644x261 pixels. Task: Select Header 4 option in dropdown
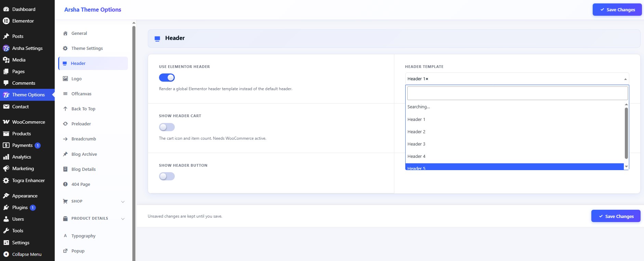[x=515, y=156]
